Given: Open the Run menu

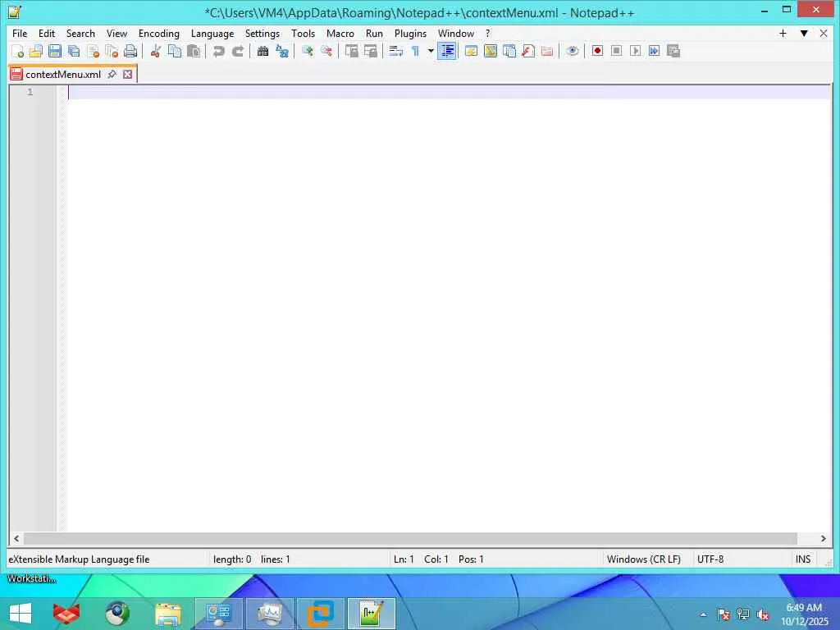Looking at the screenshot, I should pos(374,33).
